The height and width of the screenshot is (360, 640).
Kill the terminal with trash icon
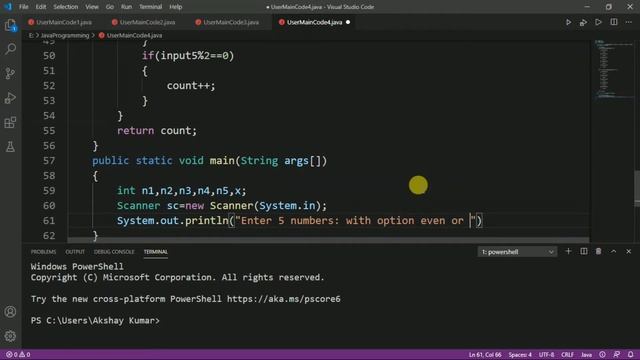point(598,251)
